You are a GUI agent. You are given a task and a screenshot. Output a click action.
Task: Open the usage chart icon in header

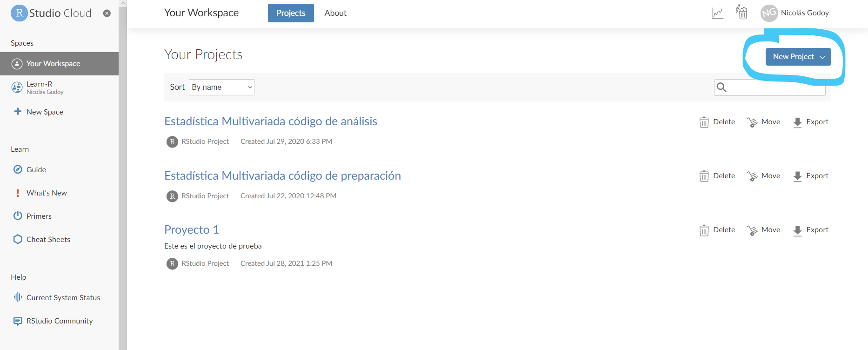point(717,13)
